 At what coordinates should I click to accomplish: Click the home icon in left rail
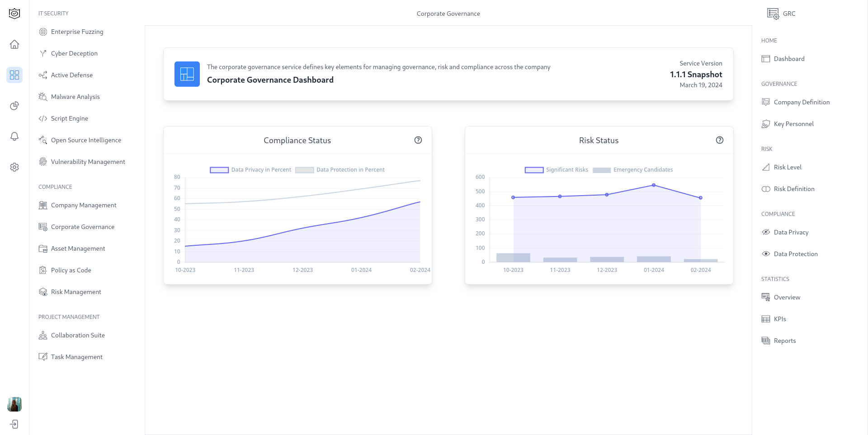pos(14,44)
